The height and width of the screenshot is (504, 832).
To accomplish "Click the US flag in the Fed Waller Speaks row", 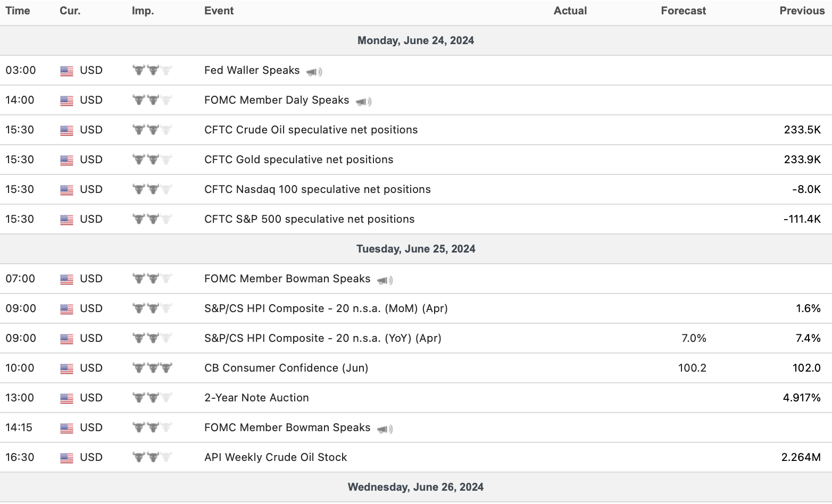I will point(66,71).
